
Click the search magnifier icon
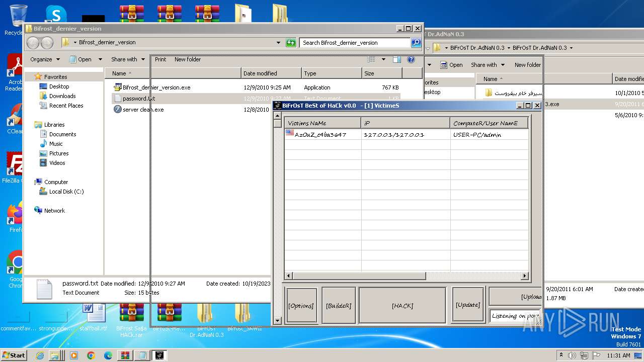point(416,43)
